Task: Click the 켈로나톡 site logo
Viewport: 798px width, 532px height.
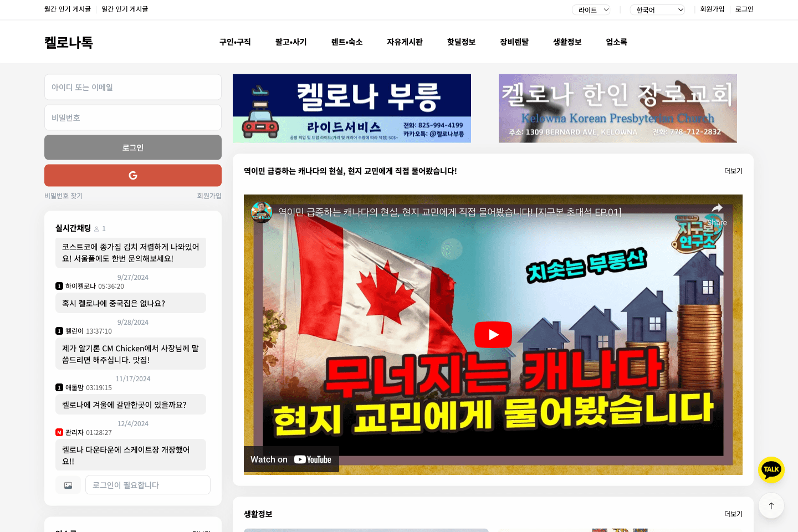Action: (68, 42)
